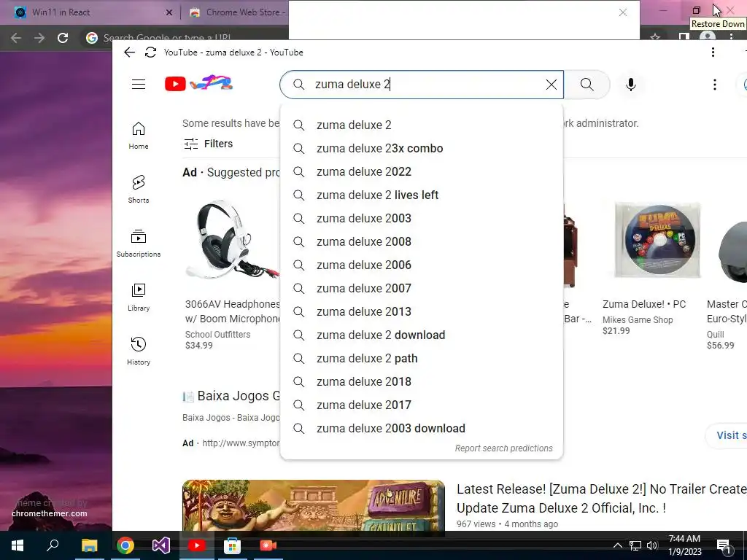Open the volume control in tray

coord(652,545)
